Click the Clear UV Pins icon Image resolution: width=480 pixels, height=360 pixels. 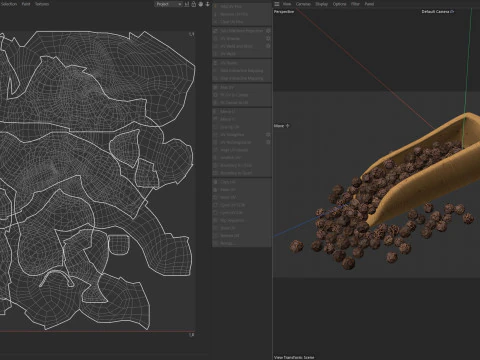pyautogui.click(x=215, y=22)
